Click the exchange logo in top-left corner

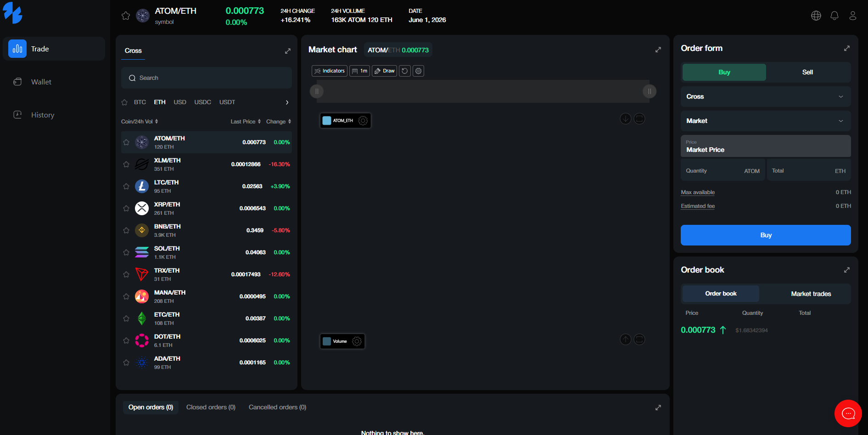point(13,13)
